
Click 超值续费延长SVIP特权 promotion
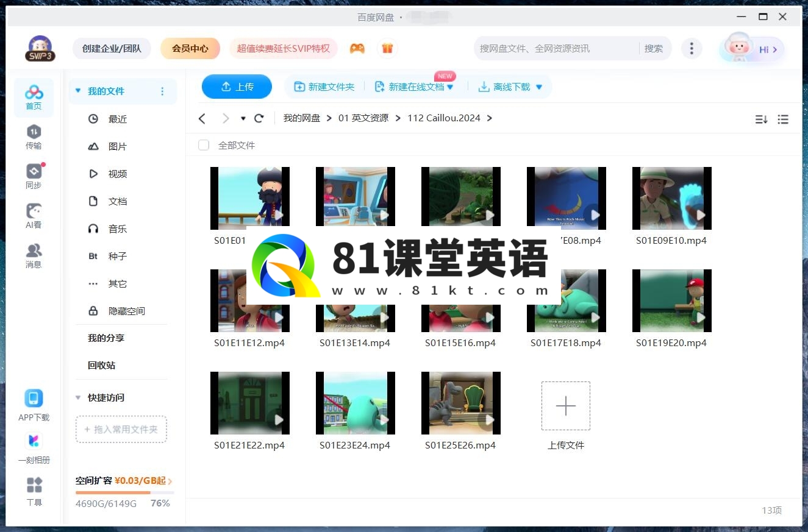tap(284, 48)
